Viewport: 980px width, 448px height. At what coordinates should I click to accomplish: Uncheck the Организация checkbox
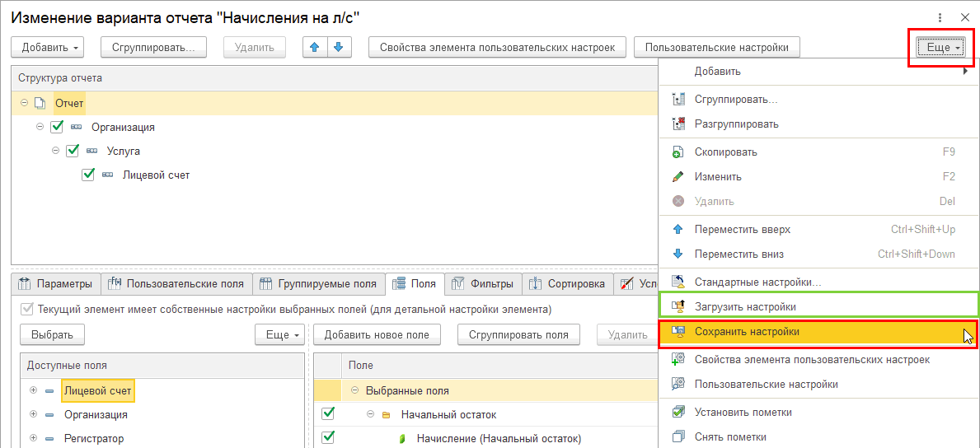tap(57, 128)
